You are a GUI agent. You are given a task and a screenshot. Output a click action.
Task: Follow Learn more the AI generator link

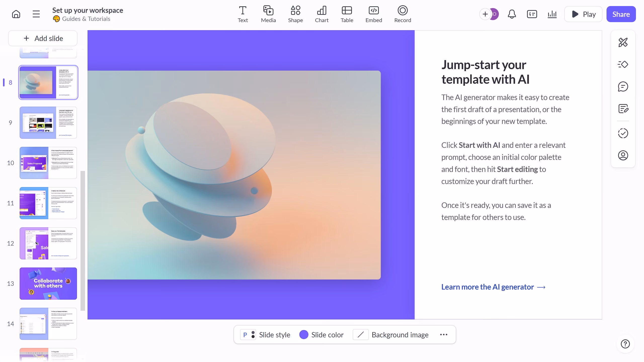coord(493,287)
